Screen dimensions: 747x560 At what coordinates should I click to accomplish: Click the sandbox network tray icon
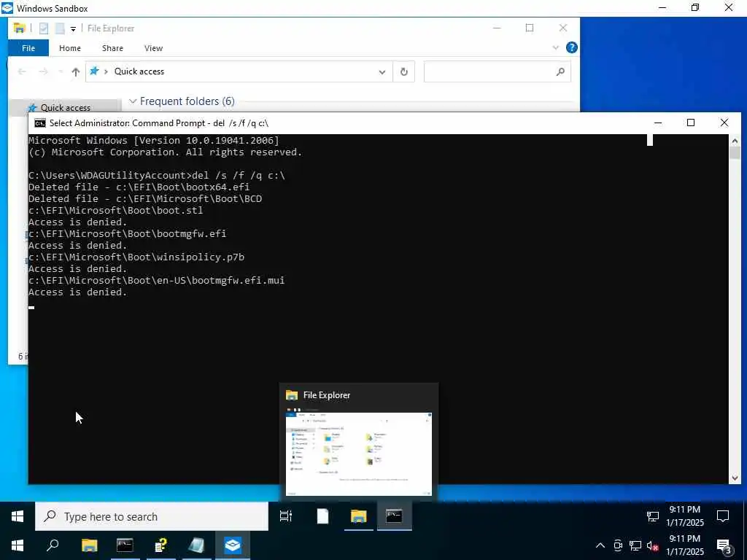tap(653, 516)
